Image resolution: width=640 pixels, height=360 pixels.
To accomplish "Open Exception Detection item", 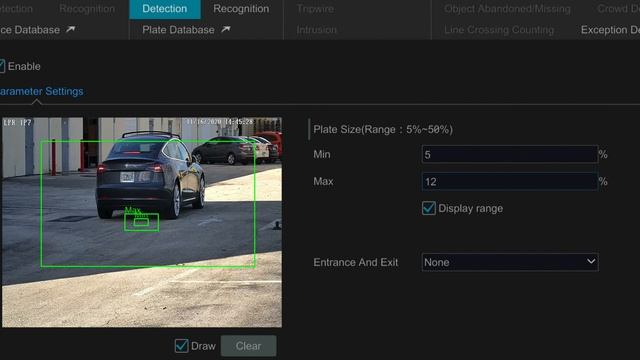I will click(x=610, y=30).
